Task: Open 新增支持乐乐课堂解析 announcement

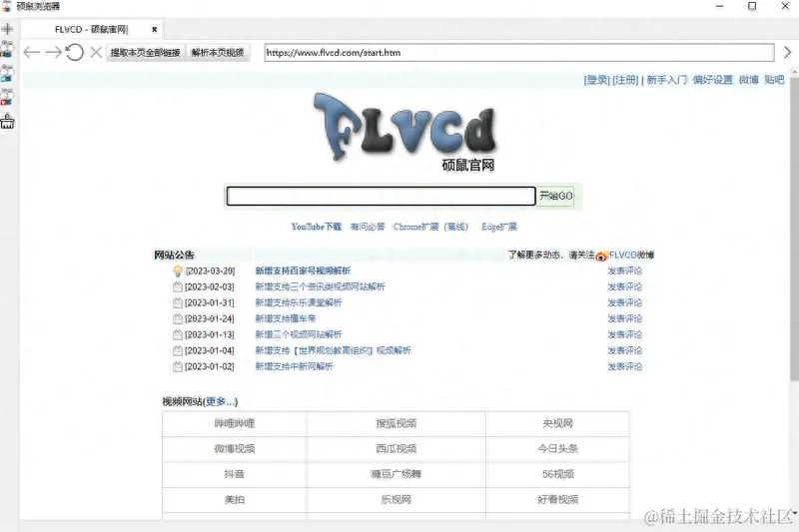Action: [x=298, y=302]
